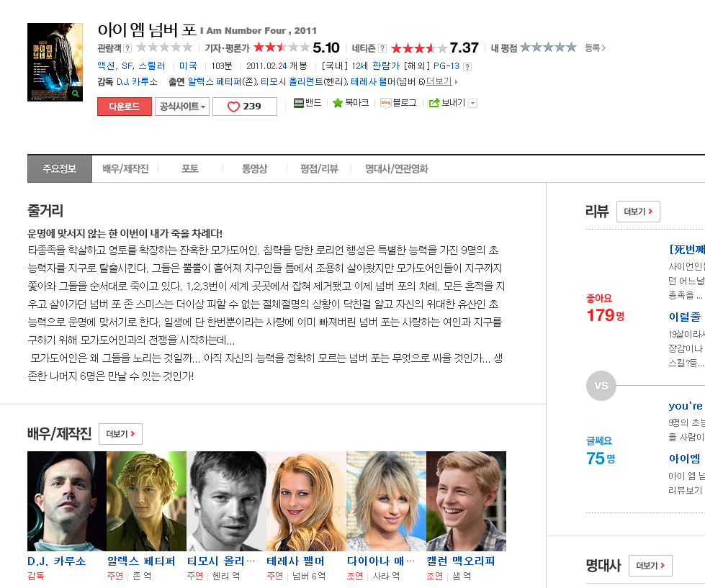Open director D.J. 카루소 name link below photo
The width and height of the screenshot is (705, 588).
56,561
